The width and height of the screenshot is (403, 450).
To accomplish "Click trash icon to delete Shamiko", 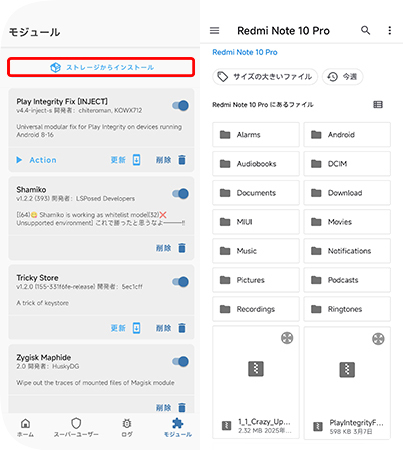I will coord(182,248).
